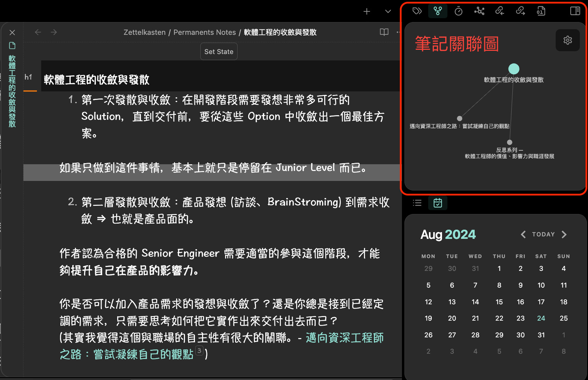Select August 6 in calendar
This screenshot has width=588, height=380.
pyautogui.click(x=452, y=285)
